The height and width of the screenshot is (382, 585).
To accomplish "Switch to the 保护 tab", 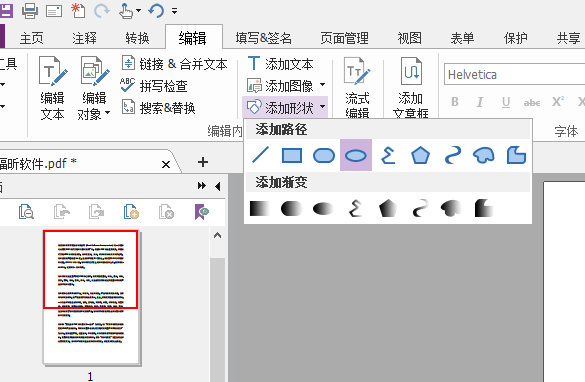I will click(x=516, y=38).
